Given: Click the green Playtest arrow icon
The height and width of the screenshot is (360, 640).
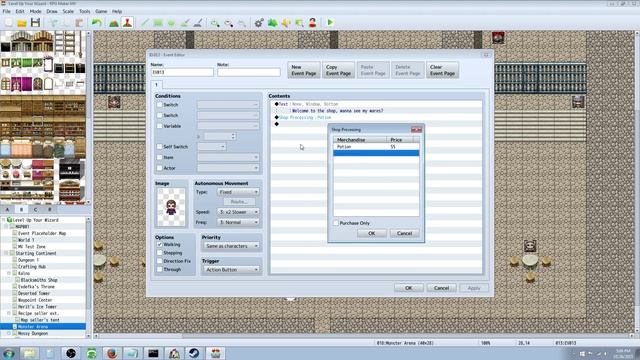Looking at the screenshot, I should [x=330, y=23].
